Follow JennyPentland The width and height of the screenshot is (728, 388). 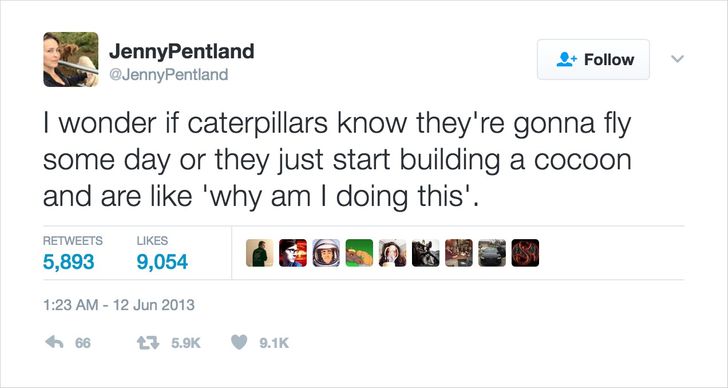(593, 59)
